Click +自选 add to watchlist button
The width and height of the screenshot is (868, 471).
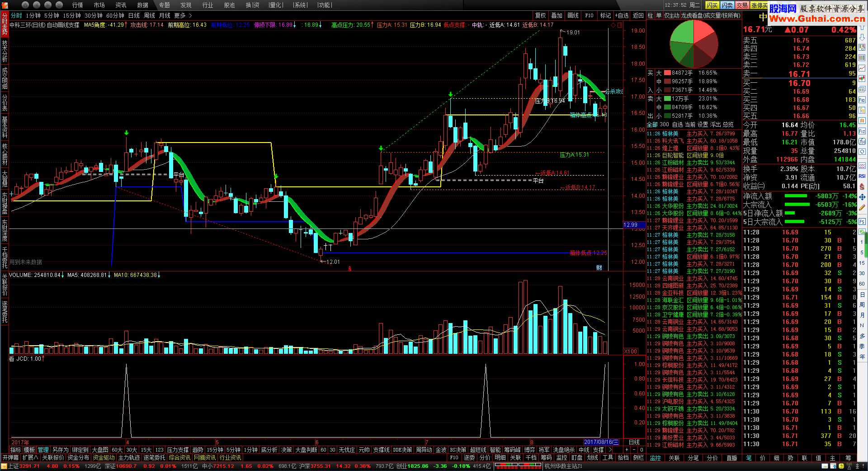click(x=622, y=15)
